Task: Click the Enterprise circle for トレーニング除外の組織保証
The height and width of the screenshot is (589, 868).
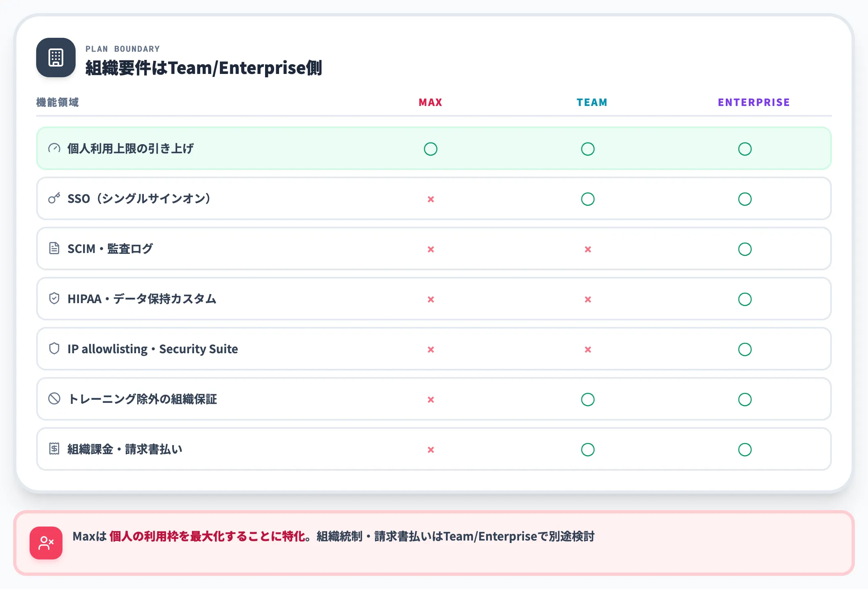Action: pyautogui.click(x=745, y=400)
